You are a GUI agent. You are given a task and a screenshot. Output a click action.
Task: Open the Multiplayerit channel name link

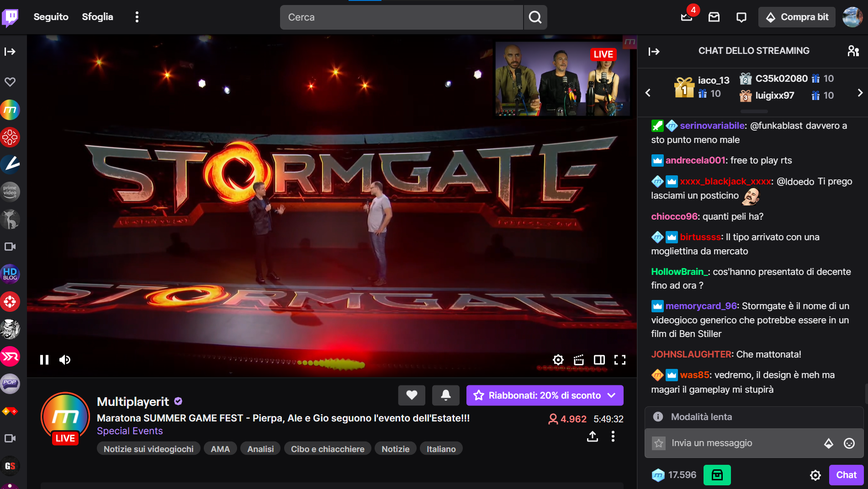point(133,401)
